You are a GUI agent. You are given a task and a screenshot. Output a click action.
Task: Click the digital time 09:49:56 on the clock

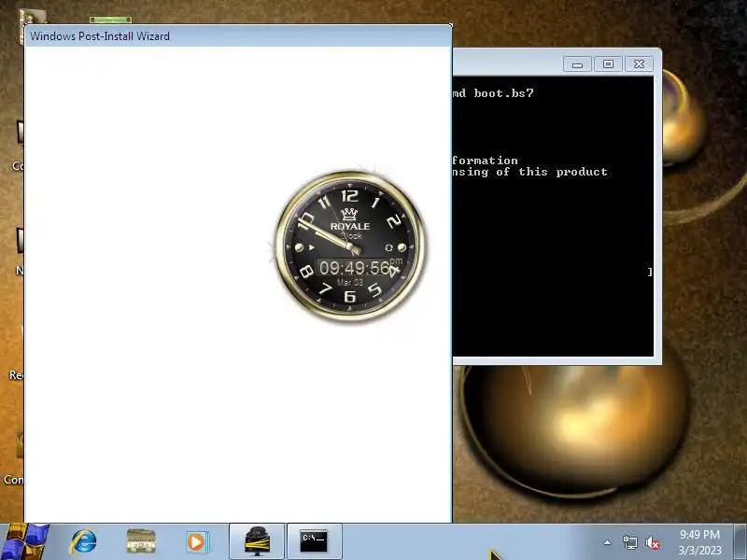tap(355, 268)
